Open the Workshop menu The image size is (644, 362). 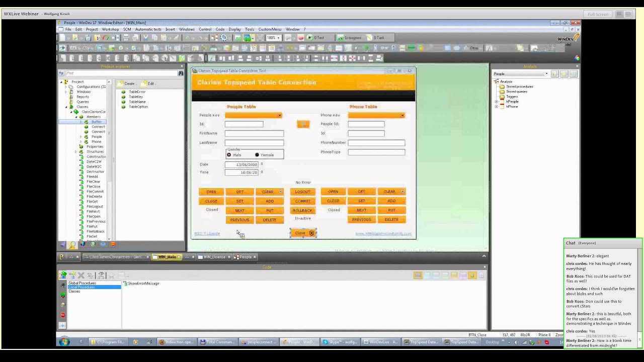pyautogui.click(x=110, y=30)
